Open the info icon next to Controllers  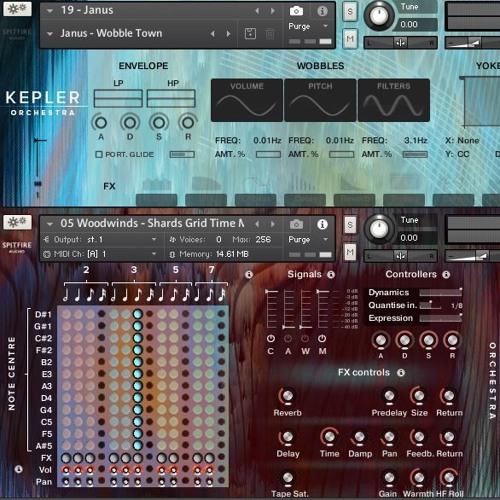pyautogui.click(x=446, y=274)
